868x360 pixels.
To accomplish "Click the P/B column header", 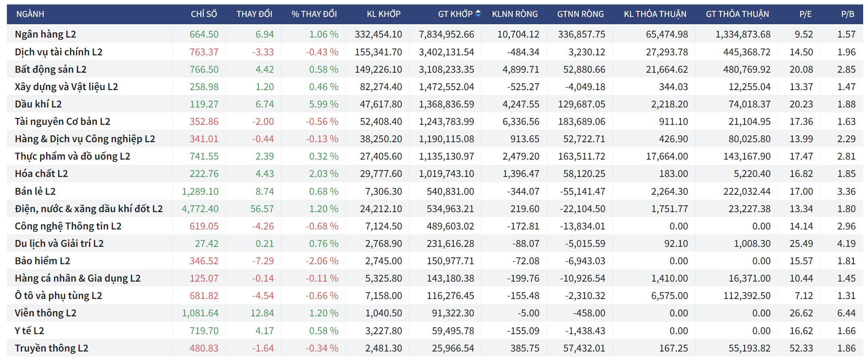I will [847, 14].
